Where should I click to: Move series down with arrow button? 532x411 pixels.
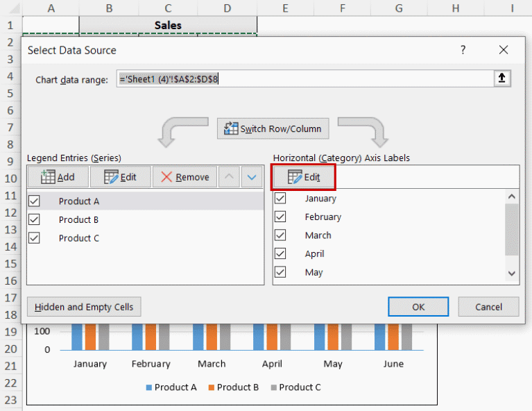pyautogui.click(x=252, y=177)
